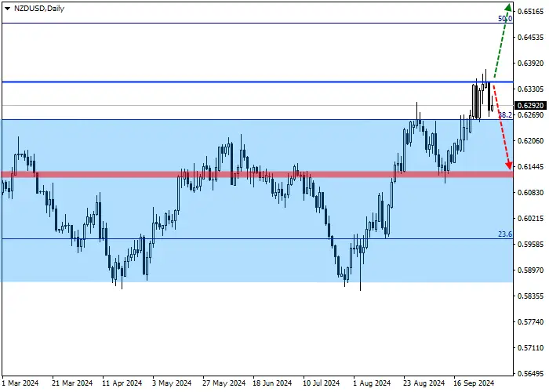Select the red horizontal support zone
The image size is (549, 392).
[x=257, y=174]
